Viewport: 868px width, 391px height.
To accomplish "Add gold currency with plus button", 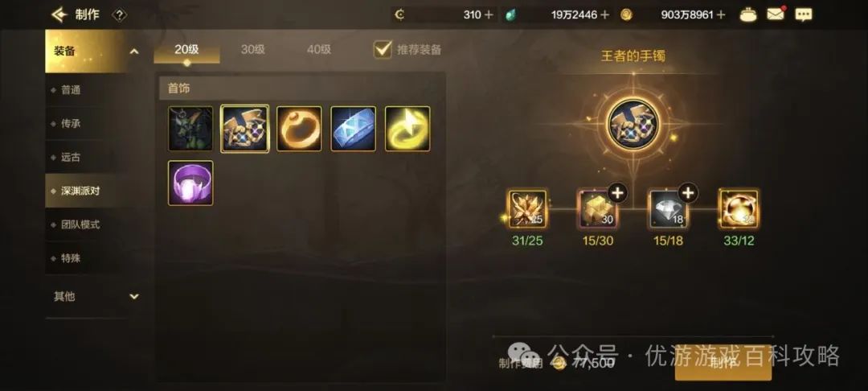I will [721, 15].
